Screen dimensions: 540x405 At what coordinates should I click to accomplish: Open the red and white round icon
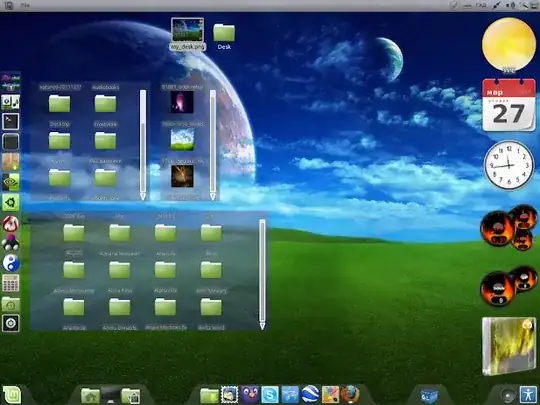11,224
